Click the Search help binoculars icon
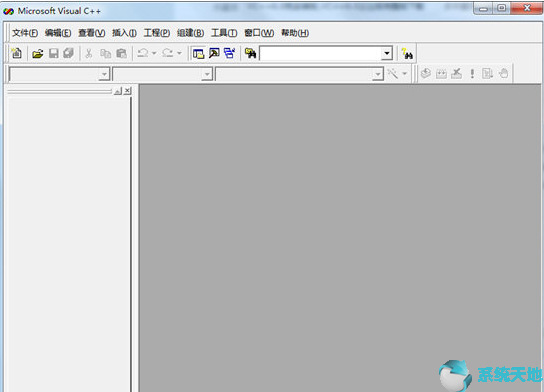This screenshot has height=392, width=544. pos(407,53)
